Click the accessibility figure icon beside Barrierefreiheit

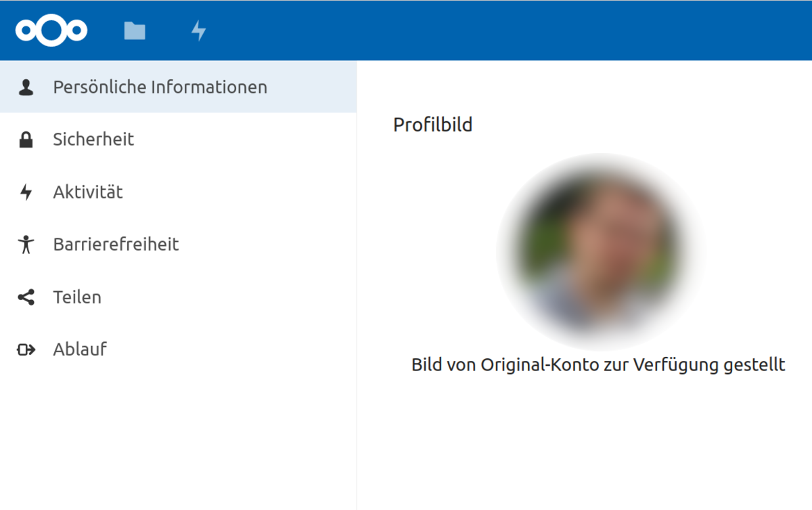(x=26, y=245)
